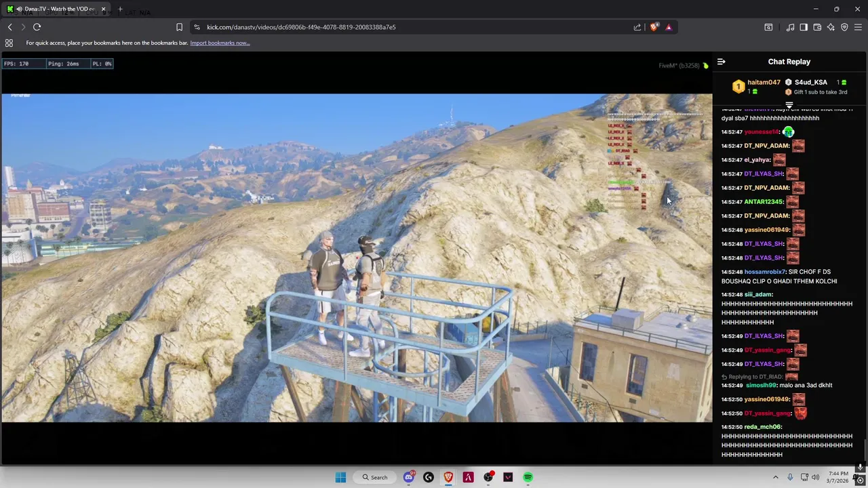
Task: Open OBS Studio from the taskbar
Action: tap(488, 477)
